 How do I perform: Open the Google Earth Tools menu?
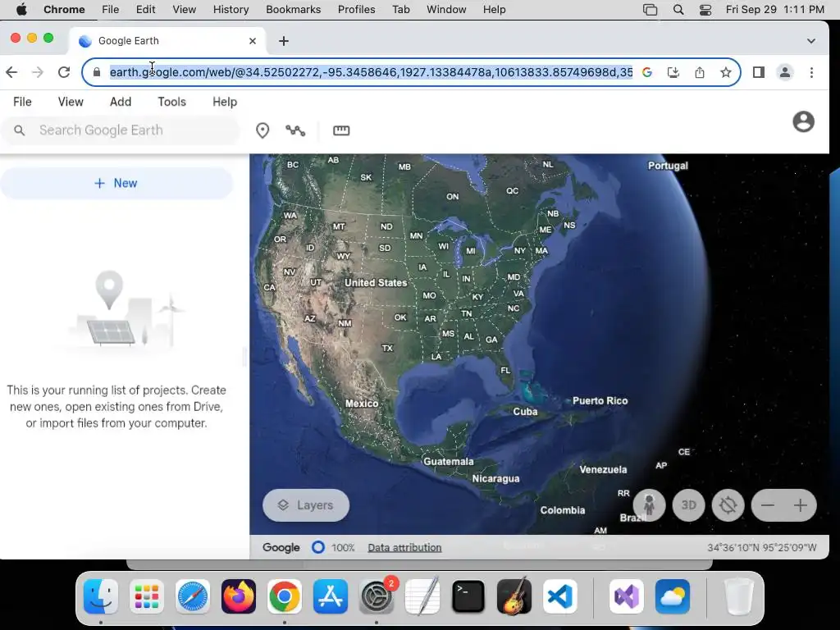point(171,102)
